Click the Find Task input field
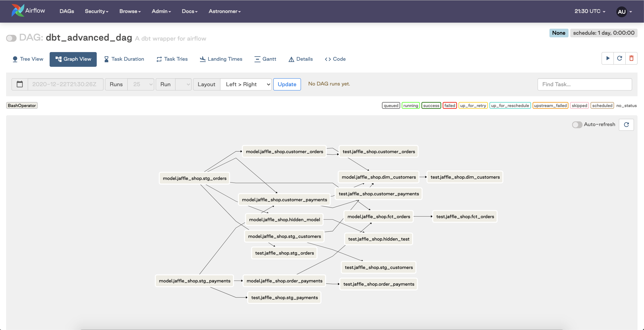 585,84
